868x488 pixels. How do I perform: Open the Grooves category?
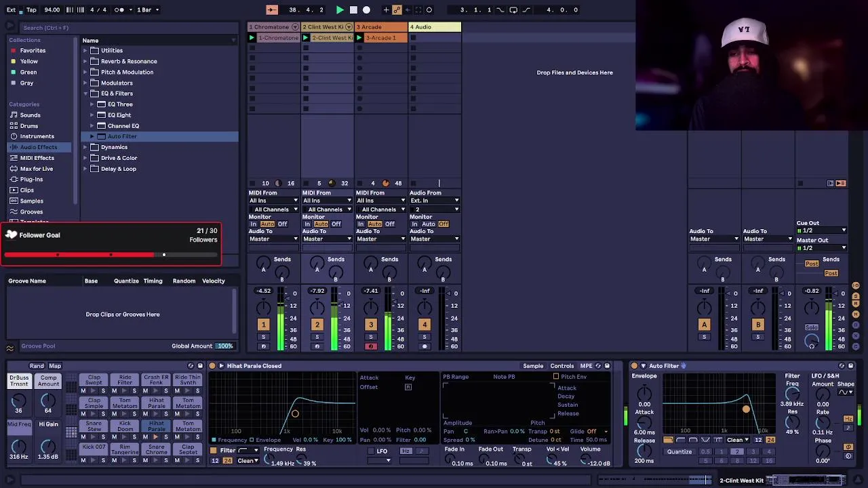(31, 211)
